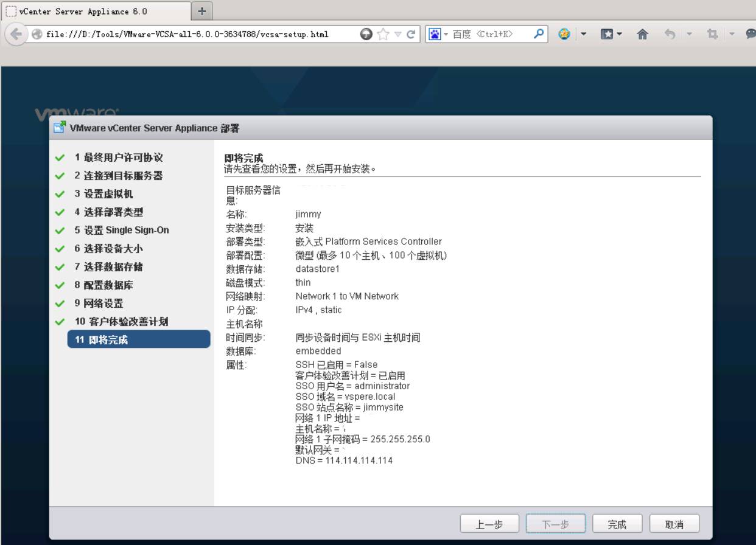This screenshot has width=756, height=545.
Task: Click the Network 1 to VM Network text
Action: pos(347,296)
